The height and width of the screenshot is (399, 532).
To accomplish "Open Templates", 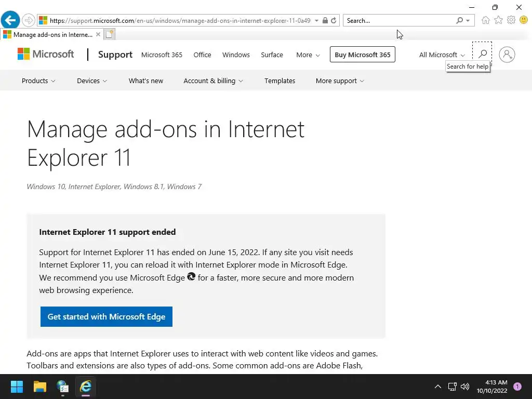I will coord(280,81).
